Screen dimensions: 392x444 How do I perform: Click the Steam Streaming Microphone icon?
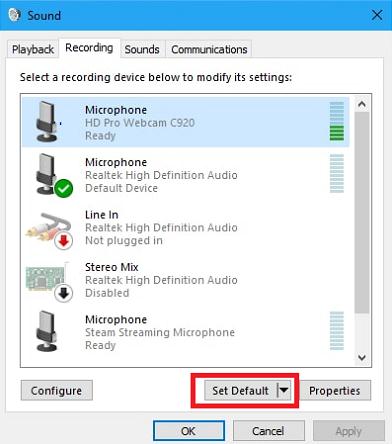coord(47,331)
